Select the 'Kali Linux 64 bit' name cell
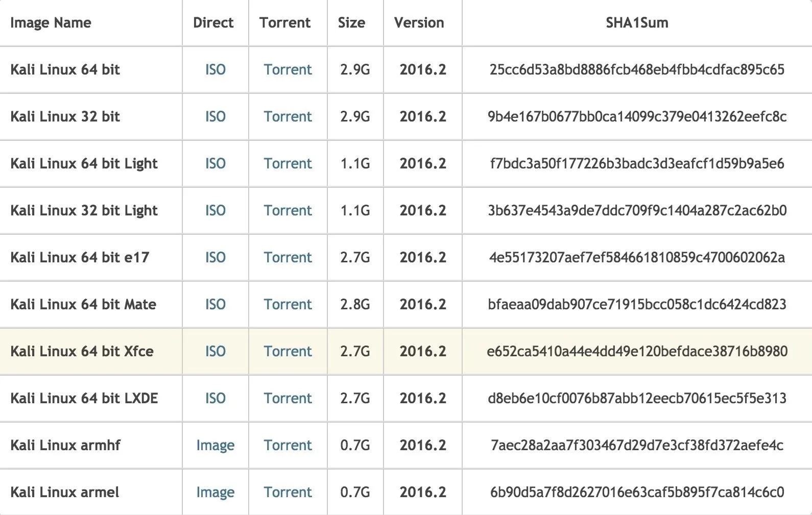The image size is (812, 515). tap(65, 69)
